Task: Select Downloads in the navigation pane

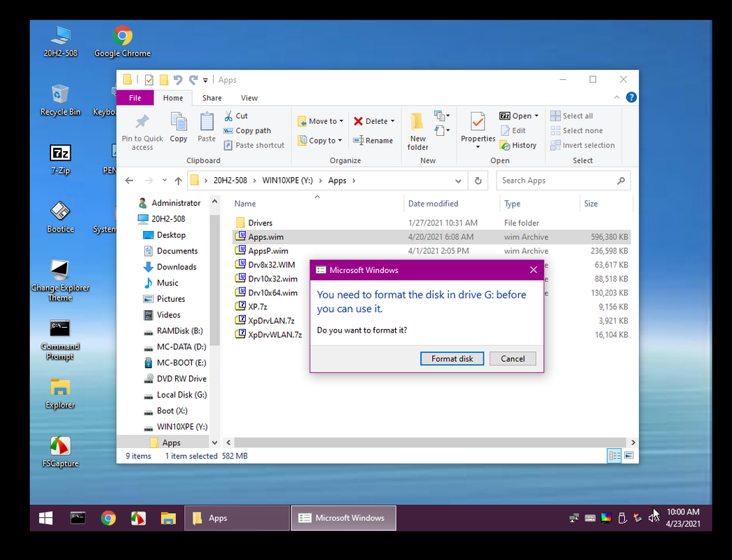Action: coord(170,267)
